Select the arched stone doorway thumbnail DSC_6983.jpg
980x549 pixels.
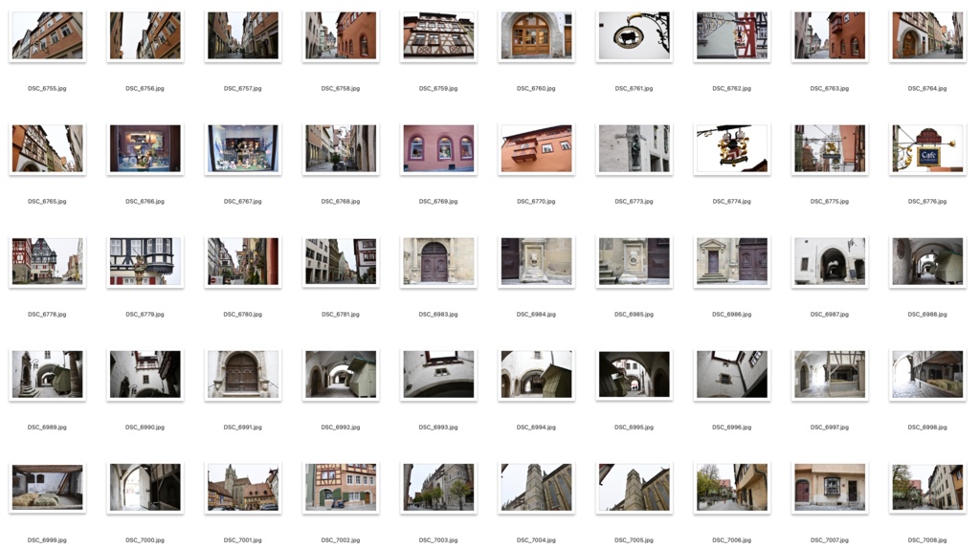pos(438,261)
